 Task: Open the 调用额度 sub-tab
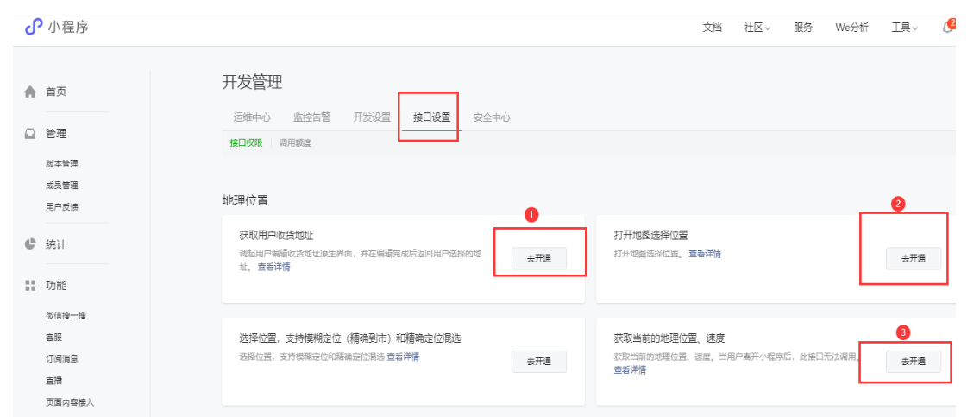[x=295, y=143]
